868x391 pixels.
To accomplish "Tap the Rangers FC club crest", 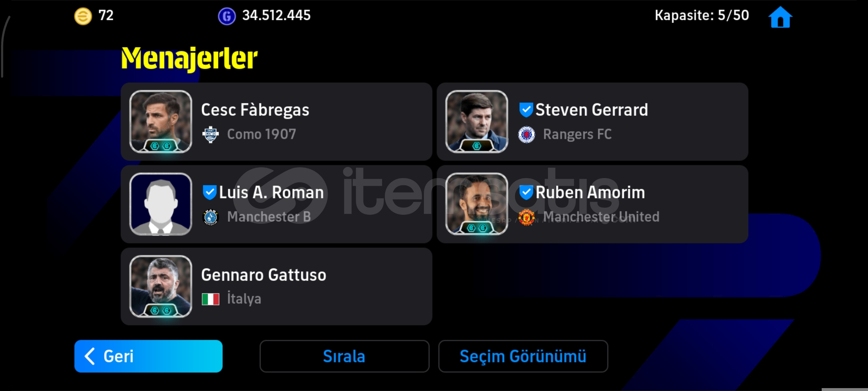I will click(527, 135).
